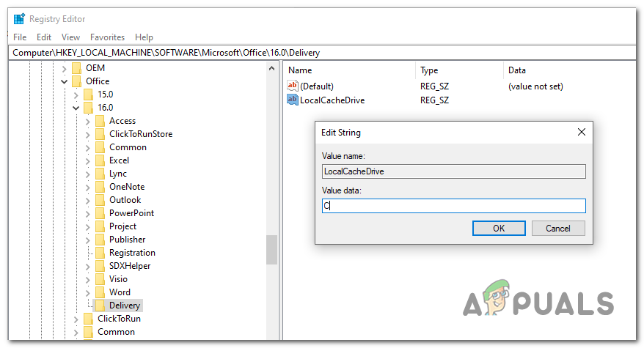
Task: Select the LocalCacheDrive value name
Action: (332, 100)
